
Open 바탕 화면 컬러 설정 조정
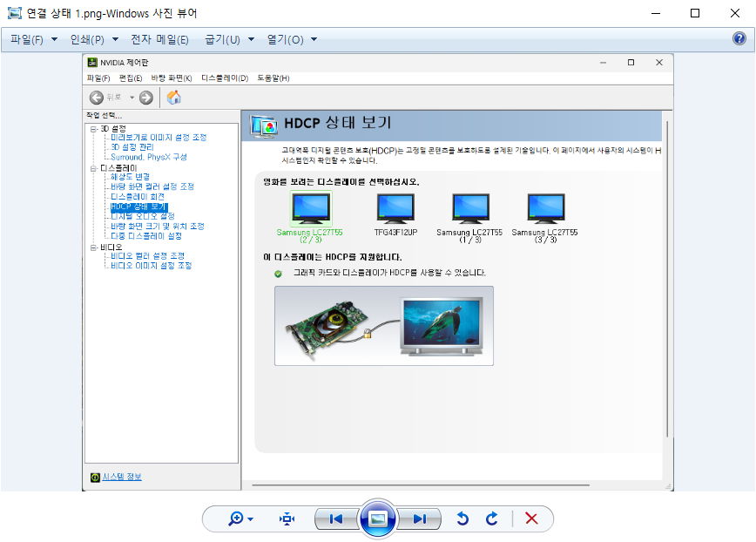[x=152, y=186]
